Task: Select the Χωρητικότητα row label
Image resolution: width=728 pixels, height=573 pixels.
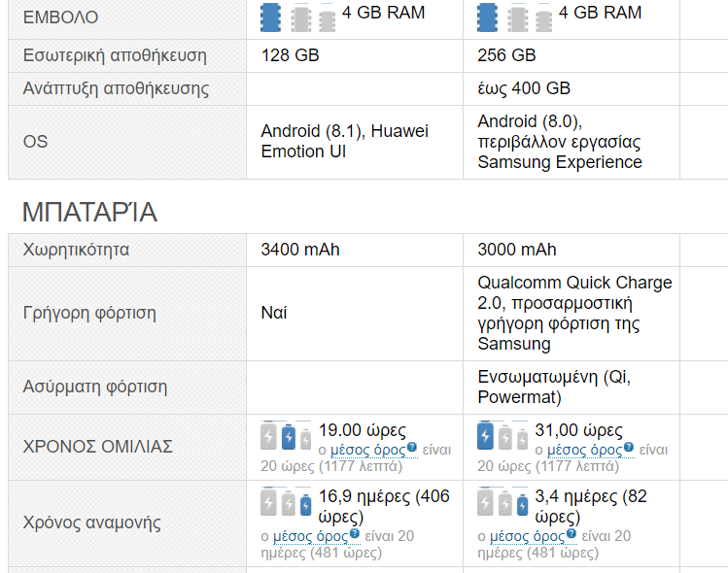Action: click(x=76, y=250)
